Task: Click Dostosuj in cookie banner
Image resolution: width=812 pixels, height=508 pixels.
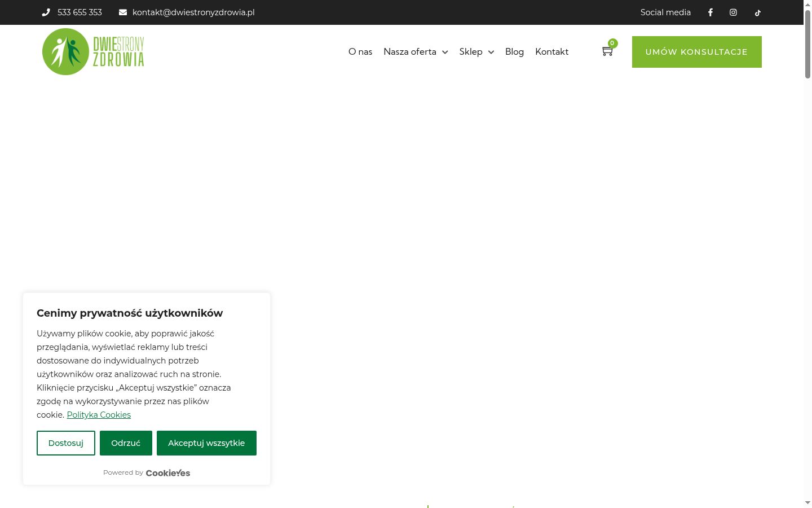Action: click(x=66, y=443)
